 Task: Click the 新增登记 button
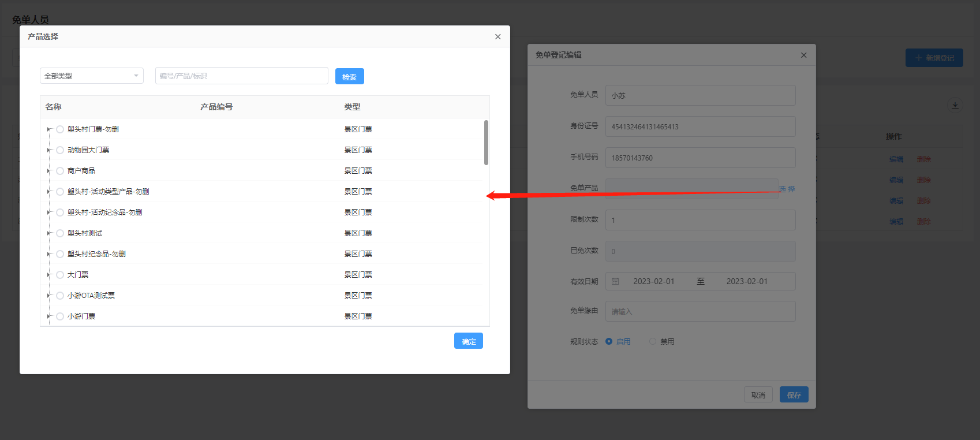click(x=934, y=58)
